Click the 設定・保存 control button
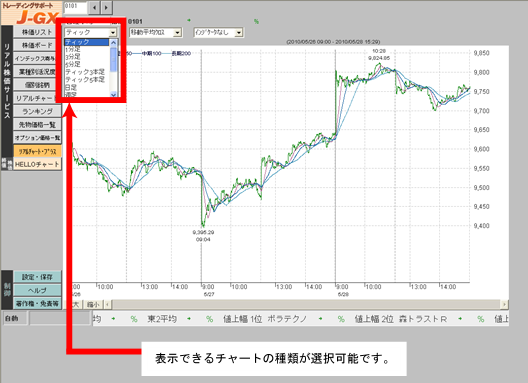Image resolution: width=528 pixels, height=383 pixels. (x=37, y=277)
